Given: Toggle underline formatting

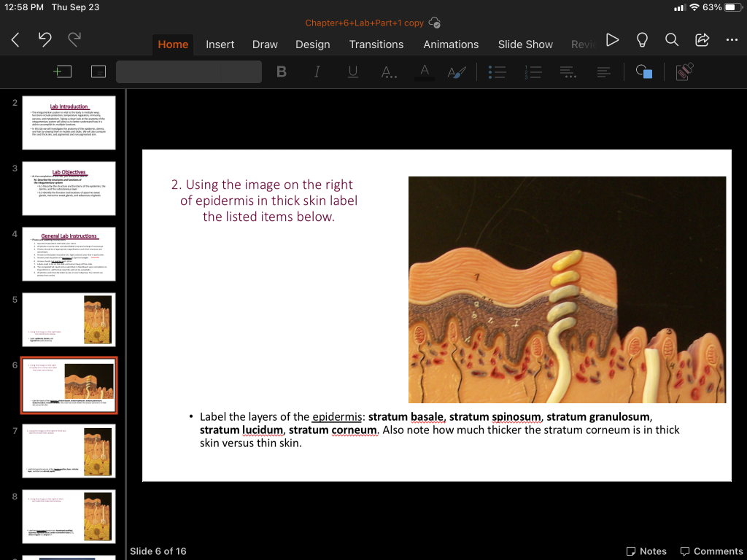Looking at the screenshot, I should [353, 71].
